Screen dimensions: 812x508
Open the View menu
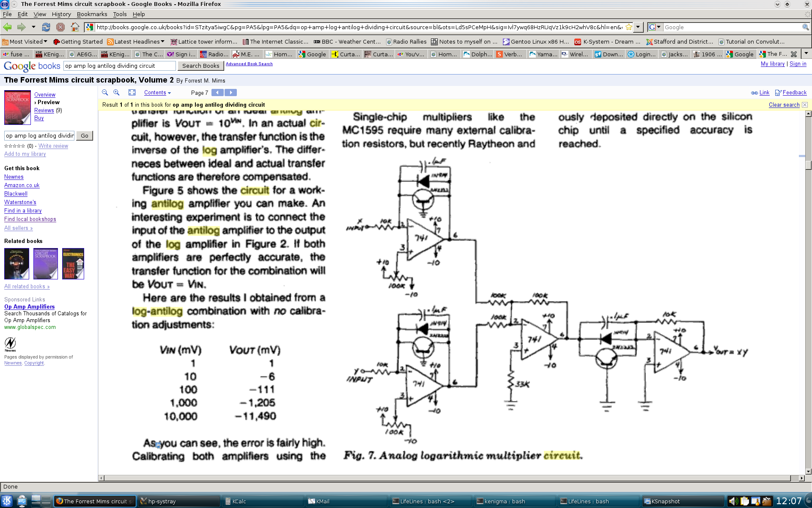coord(40,14)
